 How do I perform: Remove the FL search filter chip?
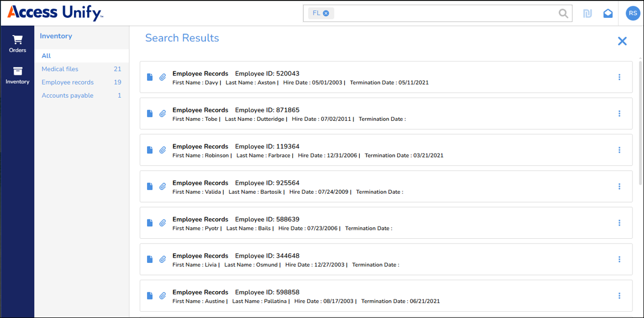point(326,13)
